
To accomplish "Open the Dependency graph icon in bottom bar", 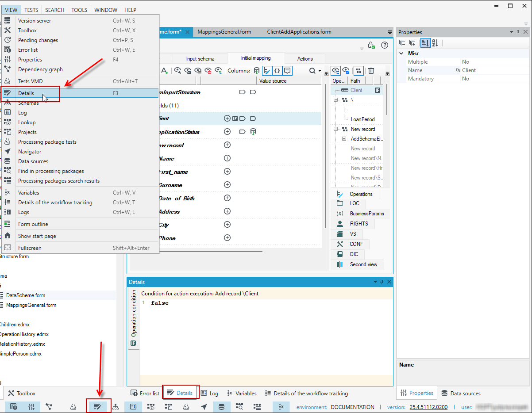I will (x=49, y=406).
